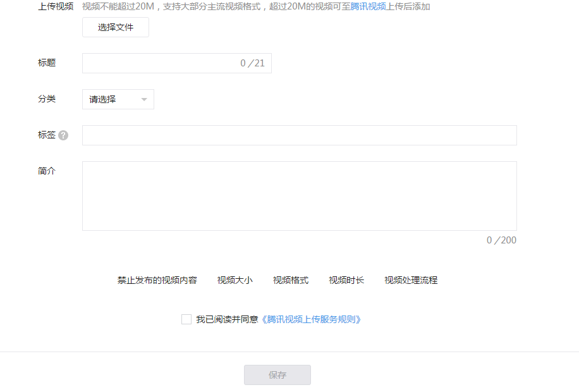Click inside the 标题 title input
This screenshot has height=392, width=579.
158,63
